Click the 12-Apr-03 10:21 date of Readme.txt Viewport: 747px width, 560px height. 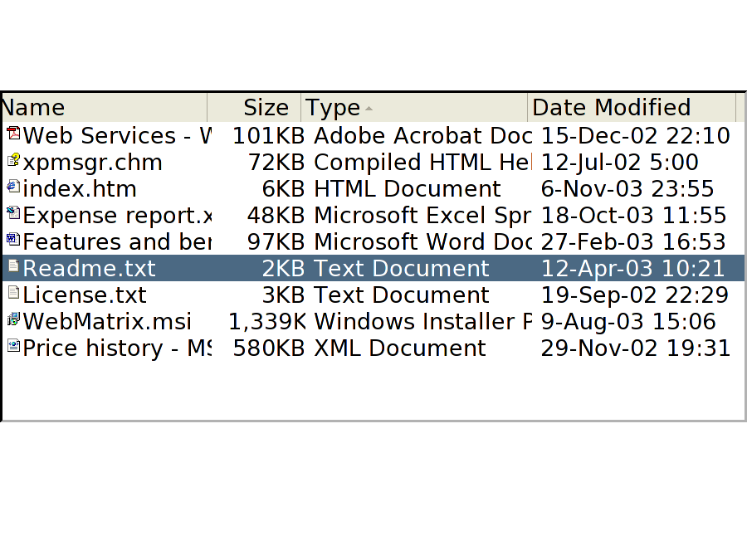click(x=632, y=269)
